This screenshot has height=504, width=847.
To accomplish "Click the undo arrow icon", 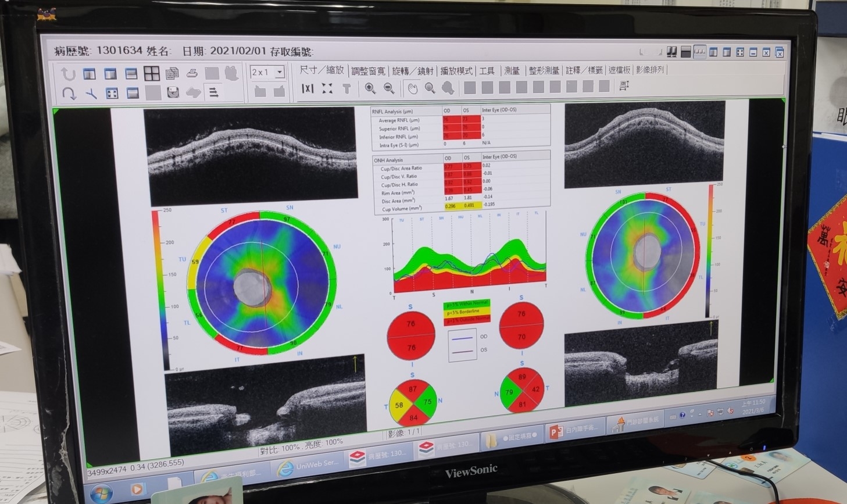I will click(x=69, y=74).
